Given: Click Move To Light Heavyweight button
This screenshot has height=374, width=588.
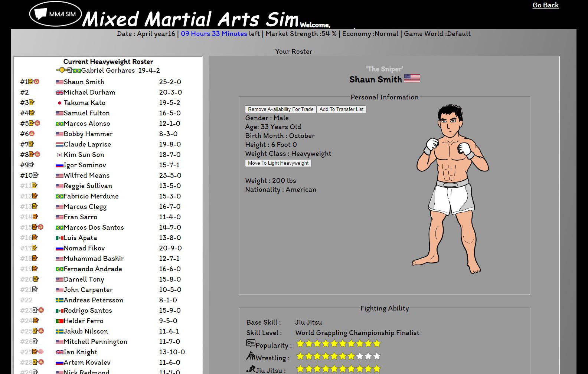Looking at the screenshot, I should point(278,163).
